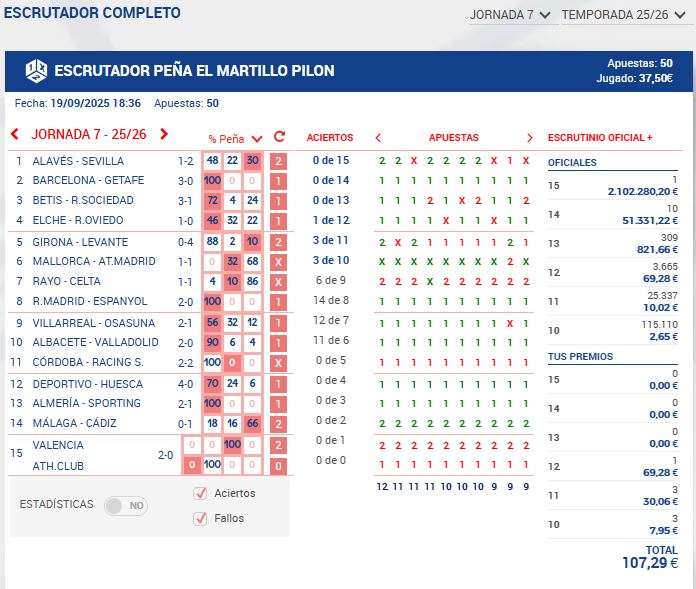Click the JORNADA 7 - 25/26 title
Screen dimensions: 696x589
pos(89,134)
